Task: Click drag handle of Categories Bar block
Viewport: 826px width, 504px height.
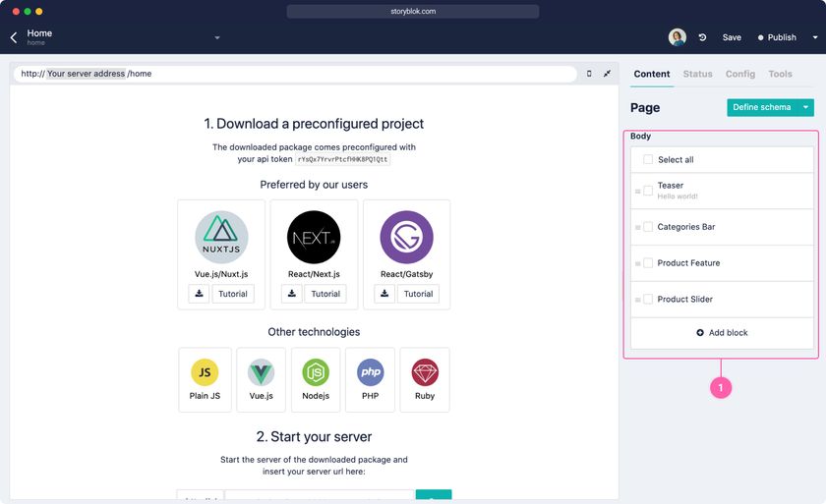Action: (x=637, y=227)
